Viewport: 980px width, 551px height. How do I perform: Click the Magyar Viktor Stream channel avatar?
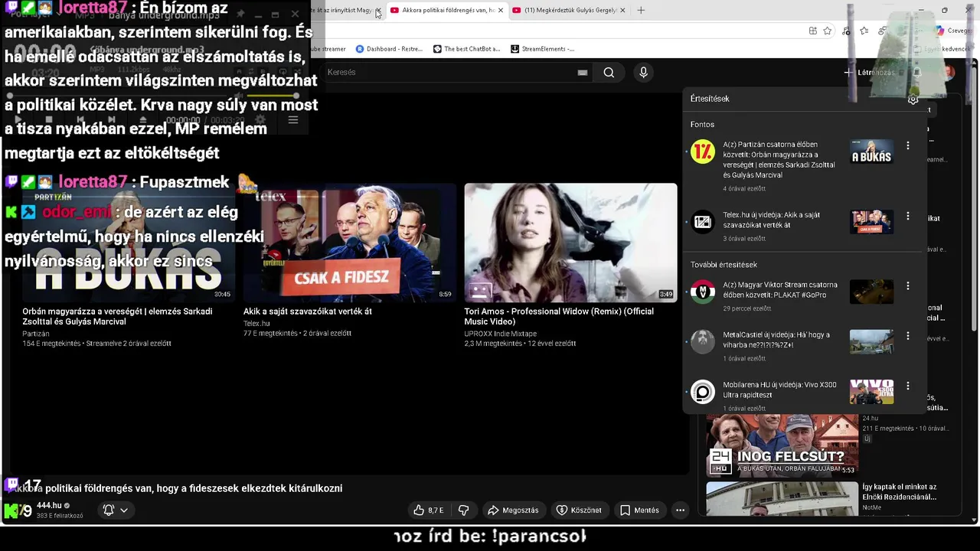pos(702,292)
